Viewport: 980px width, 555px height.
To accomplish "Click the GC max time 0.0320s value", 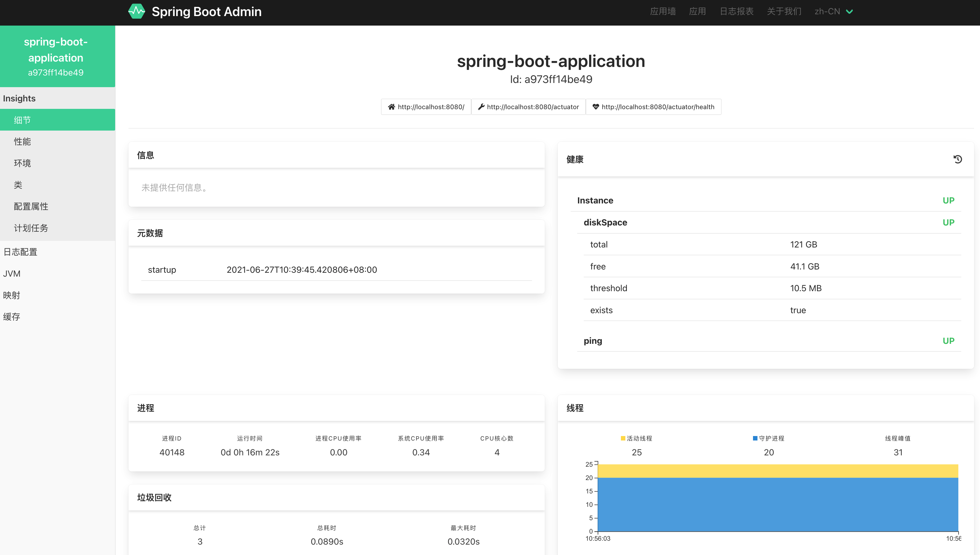I will point(464,541).
